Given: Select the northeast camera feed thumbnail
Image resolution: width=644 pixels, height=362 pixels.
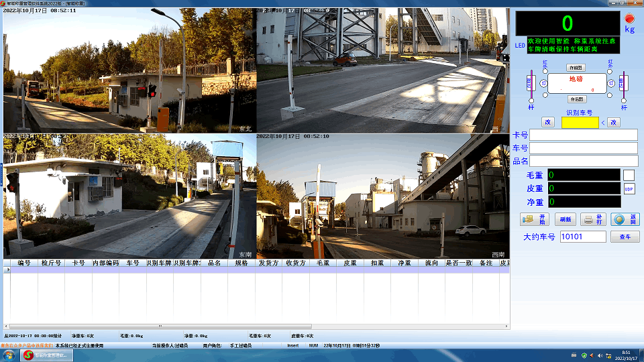Looking at the screenshot, I should coord(129,70).
